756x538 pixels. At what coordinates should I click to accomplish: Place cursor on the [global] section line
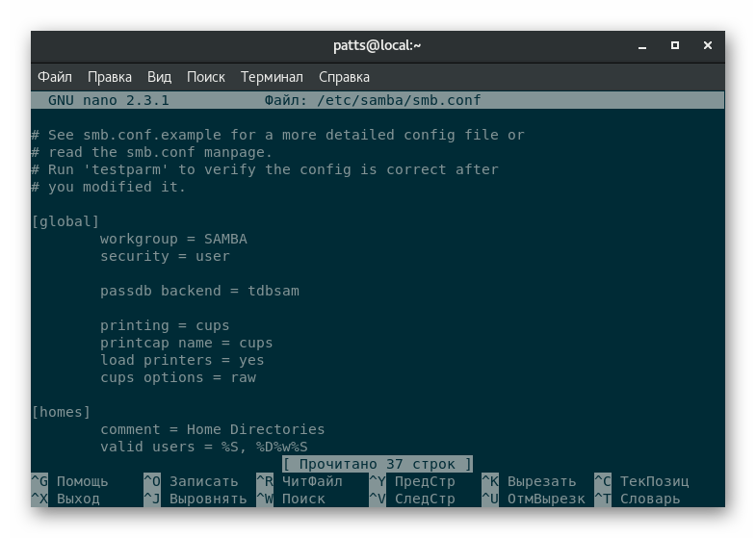[x=65, y=221]
